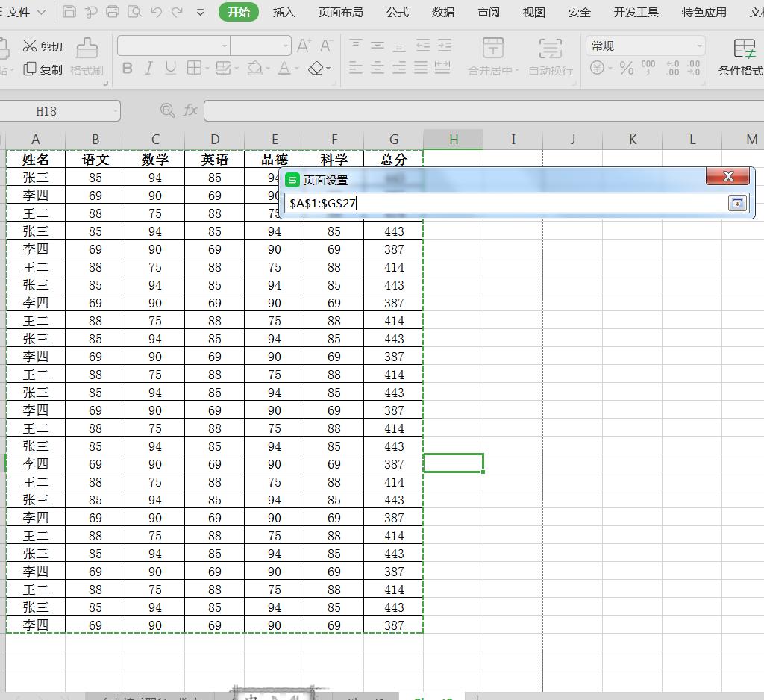Expand the Name Box dropdown next to H18
The height and width of the screenshot is (700, 764).
[116, 111]
